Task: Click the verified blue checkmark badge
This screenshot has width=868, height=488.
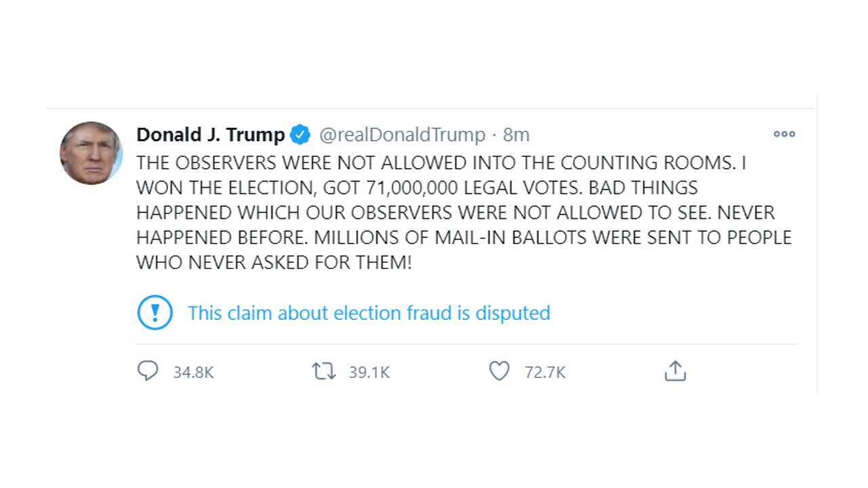Action: (x=299, y=134)
